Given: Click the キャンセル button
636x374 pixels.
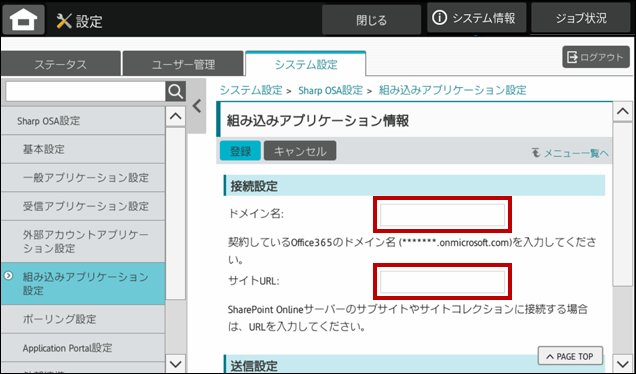Looking at the screenshot, I should coord(300,151).
